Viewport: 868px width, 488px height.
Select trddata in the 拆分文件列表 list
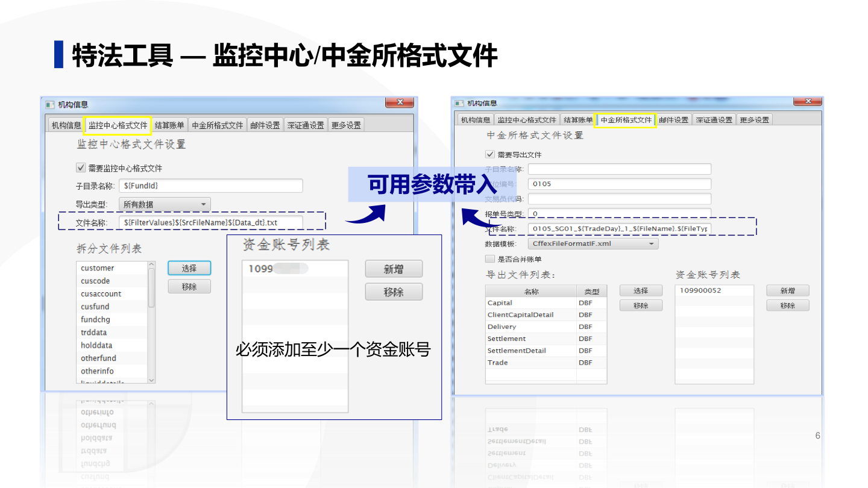[x=112, y=333]
